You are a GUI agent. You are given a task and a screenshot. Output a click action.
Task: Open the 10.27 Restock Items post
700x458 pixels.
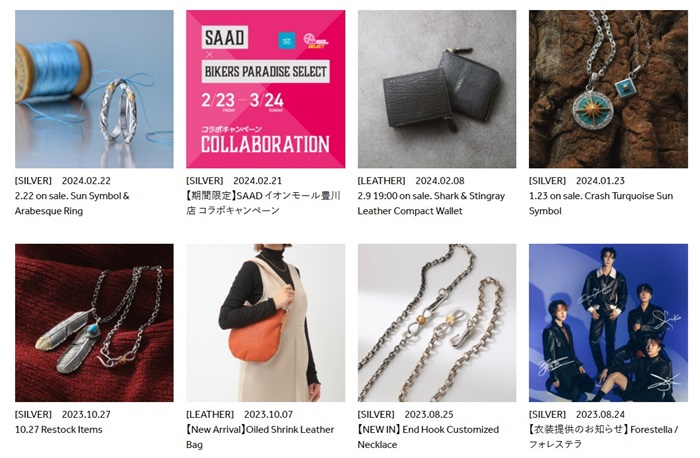pyautogui.click(x=59, y=430)
